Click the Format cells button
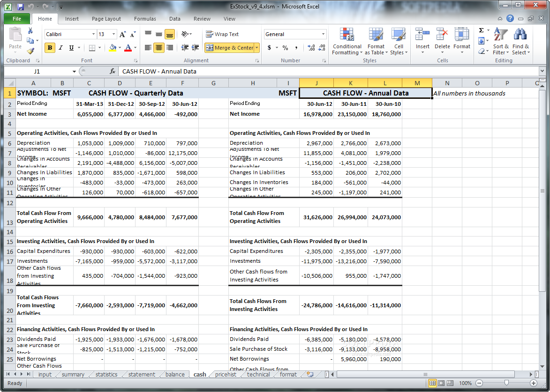 coord(461,41)
